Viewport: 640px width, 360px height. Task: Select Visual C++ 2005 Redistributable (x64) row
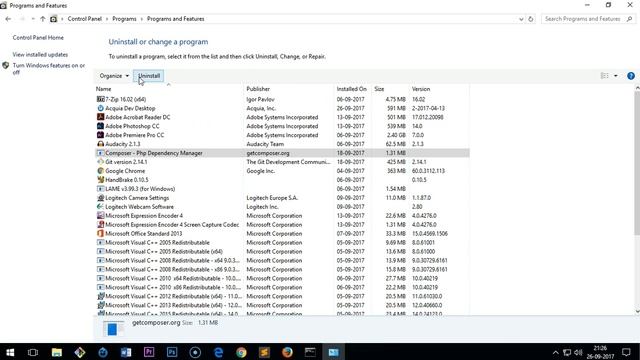(282, 252)
